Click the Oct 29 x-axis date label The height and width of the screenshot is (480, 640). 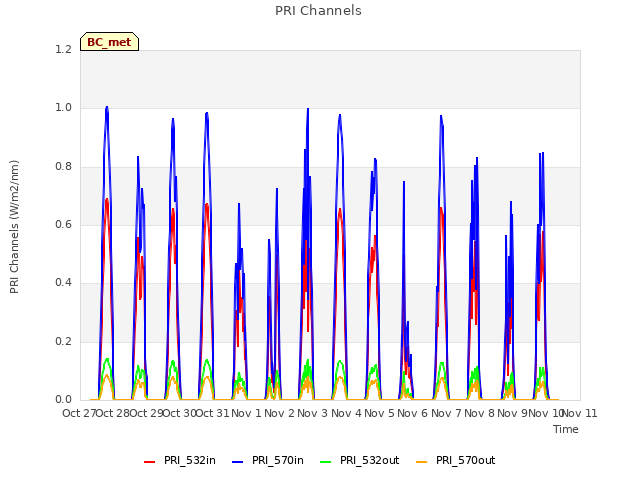pos(146,413)
